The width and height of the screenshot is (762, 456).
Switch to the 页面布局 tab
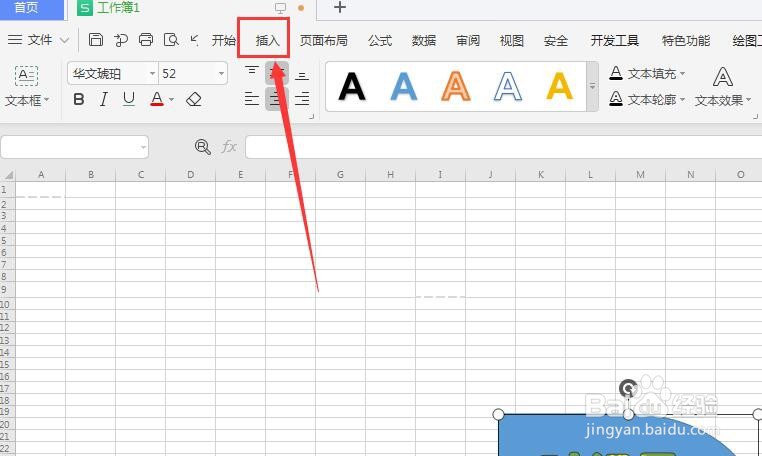[x=324, y=40]
